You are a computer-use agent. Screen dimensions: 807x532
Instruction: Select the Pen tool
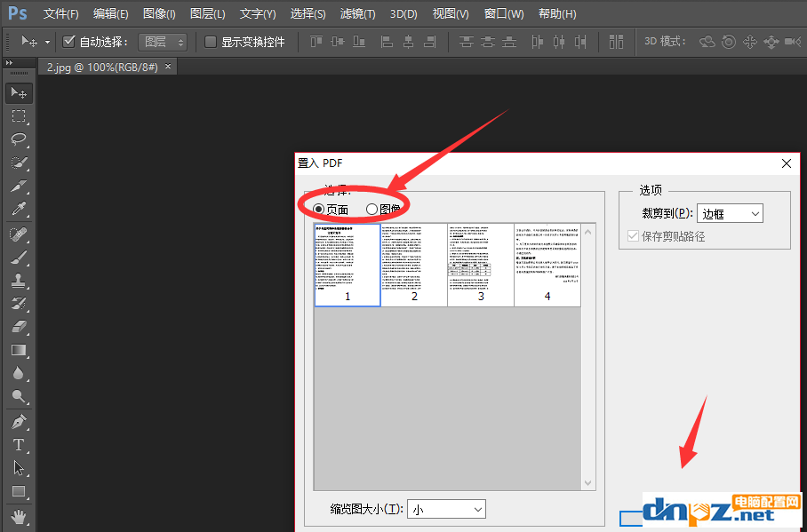19,422
